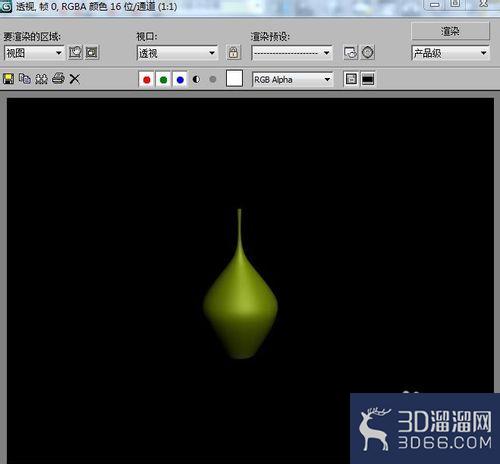Toggle the green channel button
This screenshot has height=464, width=500.
(163, 79)
